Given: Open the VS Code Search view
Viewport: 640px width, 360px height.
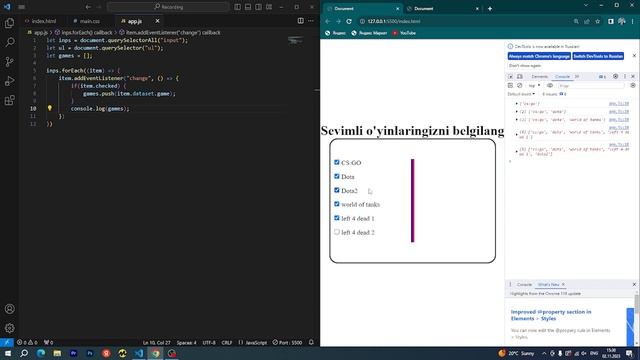Looking at the screenshot, I should click(9, 42).
